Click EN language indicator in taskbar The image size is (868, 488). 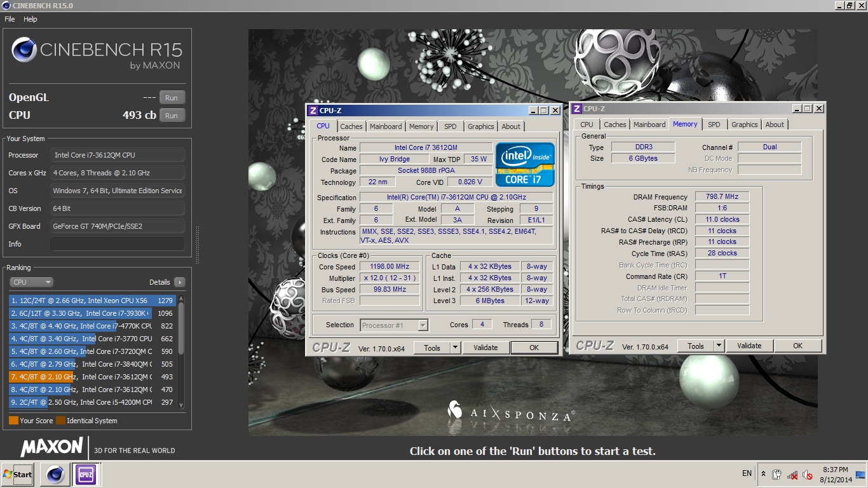pos(747,473)
